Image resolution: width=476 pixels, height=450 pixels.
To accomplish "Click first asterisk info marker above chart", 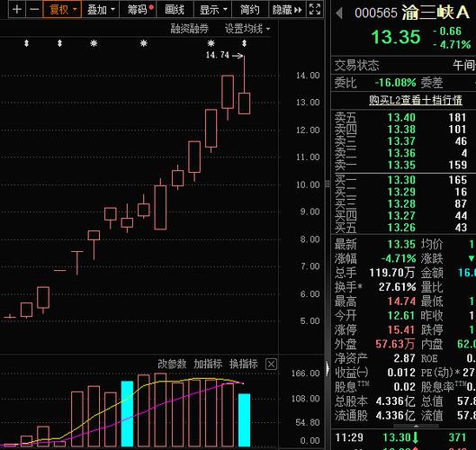I will click(x=94, y=43).
